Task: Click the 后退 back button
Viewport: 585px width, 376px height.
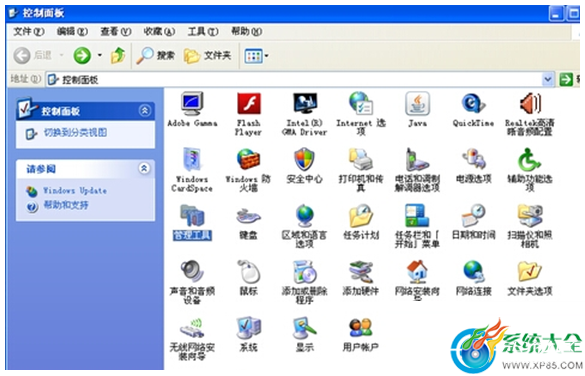Action: pos(32,56)
